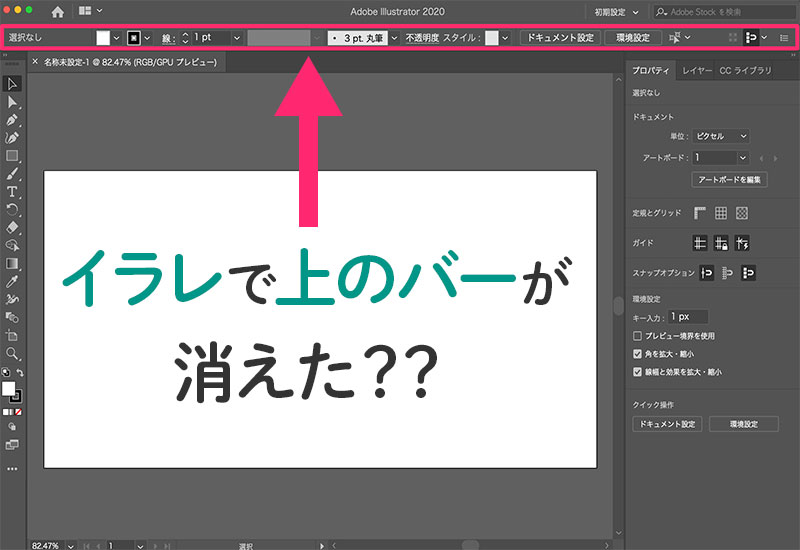The height and width of the screenshot is (550, 800).
Task: Uncheck 角を拡大・縮小 checkbox
Action: (637, 354)
